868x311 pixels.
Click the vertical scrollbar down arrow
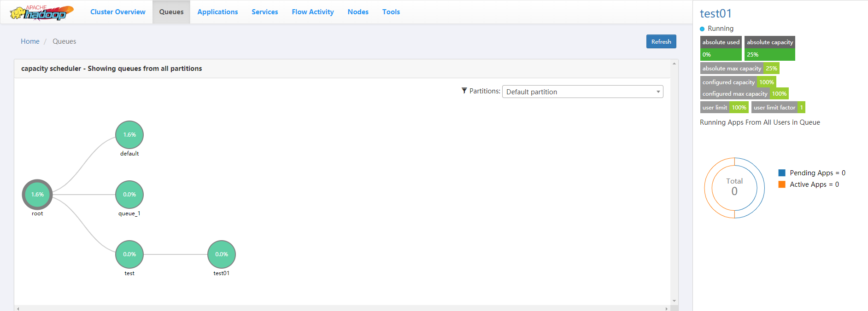coord(674,301)
